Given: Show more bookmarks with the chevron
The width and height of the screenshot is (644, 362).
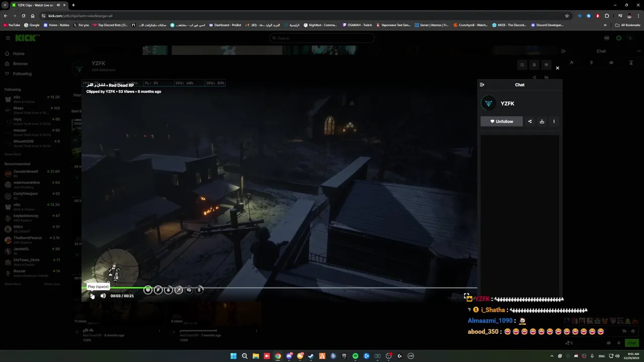Looking at the screenshot, I should (605, 25).
